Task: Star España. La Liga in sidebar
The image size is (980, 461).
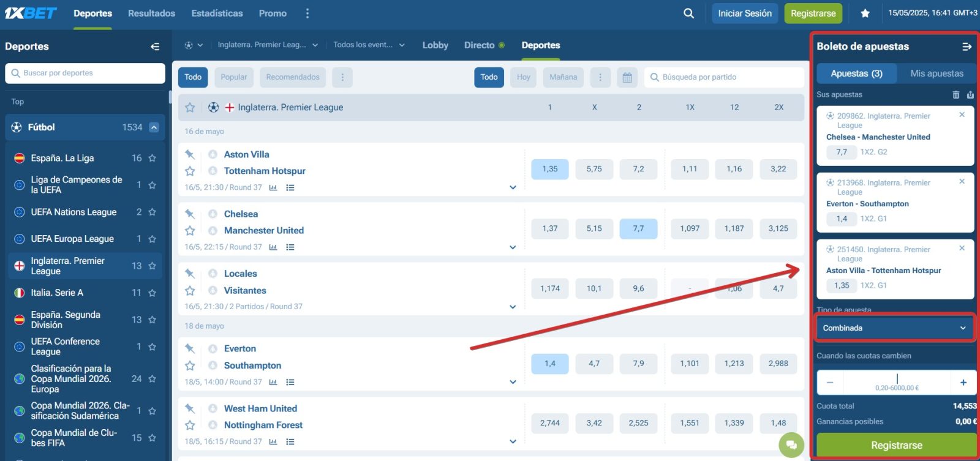Action: pos(152,158)
